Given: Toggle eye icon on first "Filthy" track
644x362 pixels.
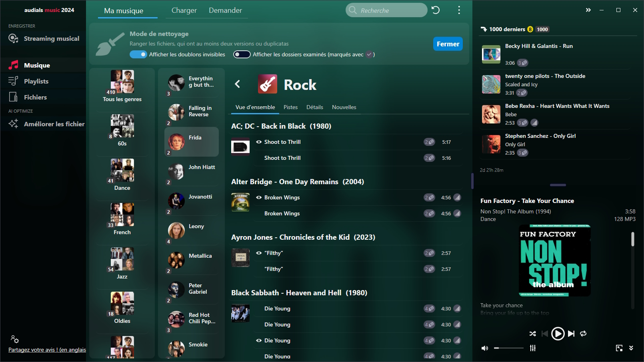Looking at the screenshot, I should click(259, 253).
